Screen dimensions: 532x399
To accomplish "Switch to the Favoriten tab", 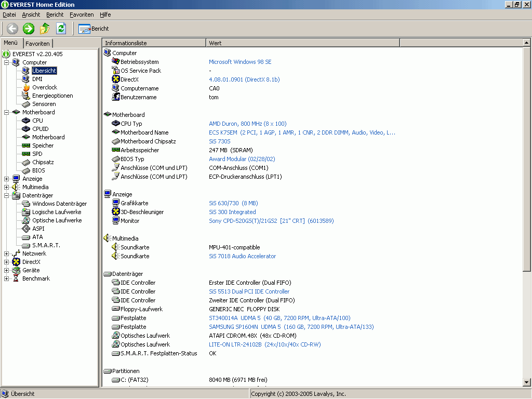I will coord(37,44).
